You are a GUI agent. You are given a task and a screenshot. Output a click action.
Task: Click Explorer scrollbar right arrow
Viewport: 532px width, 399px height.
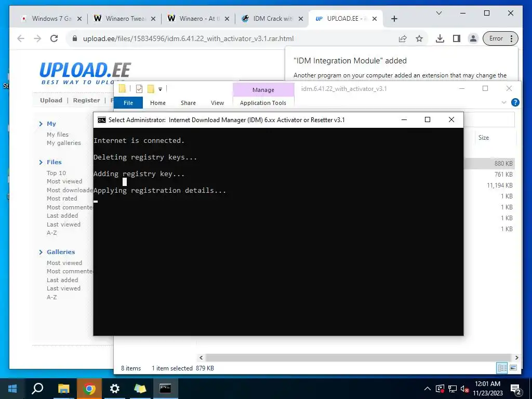[516, 357]
